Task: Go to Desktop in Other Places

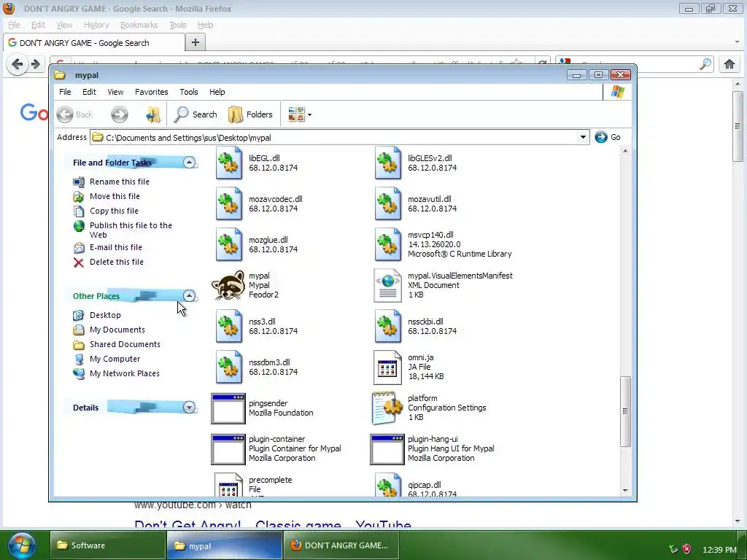Action: click(105, 315)
